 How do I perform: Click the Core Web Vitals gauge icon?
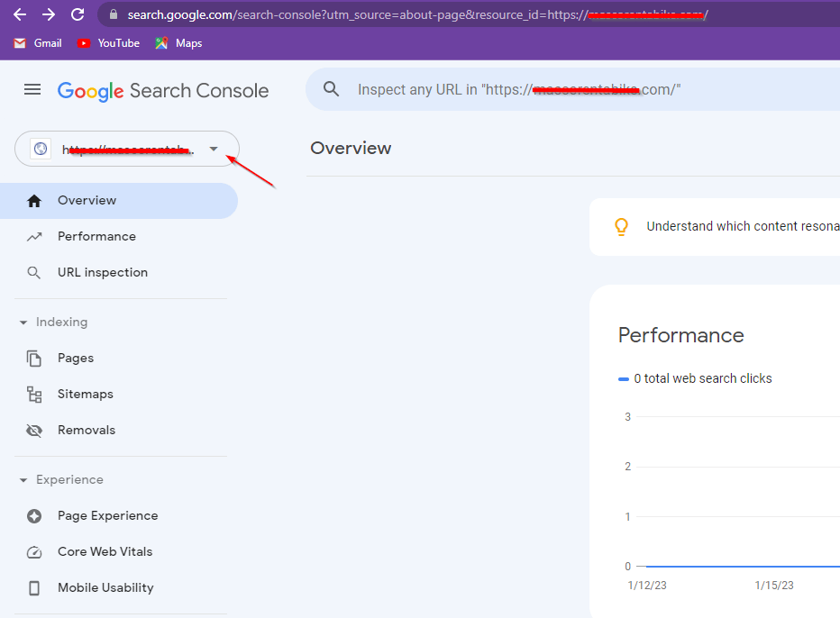[34, 551]
